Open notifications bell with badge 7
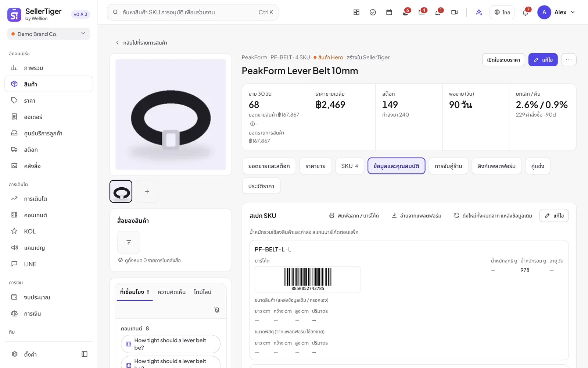This screenshot has width=588, height=368. [x=526, y=12]
